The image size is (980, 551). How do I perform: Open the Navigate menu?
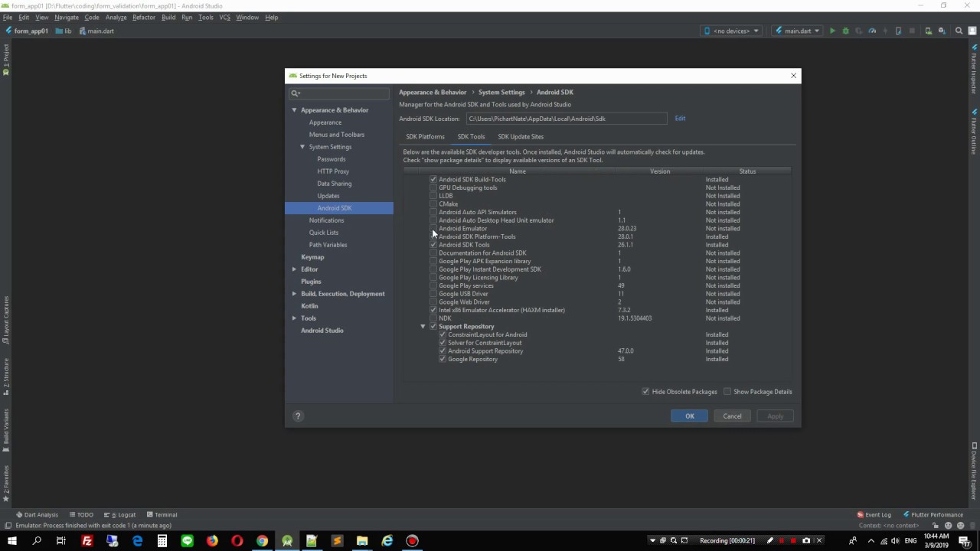(x=67, y=17)
